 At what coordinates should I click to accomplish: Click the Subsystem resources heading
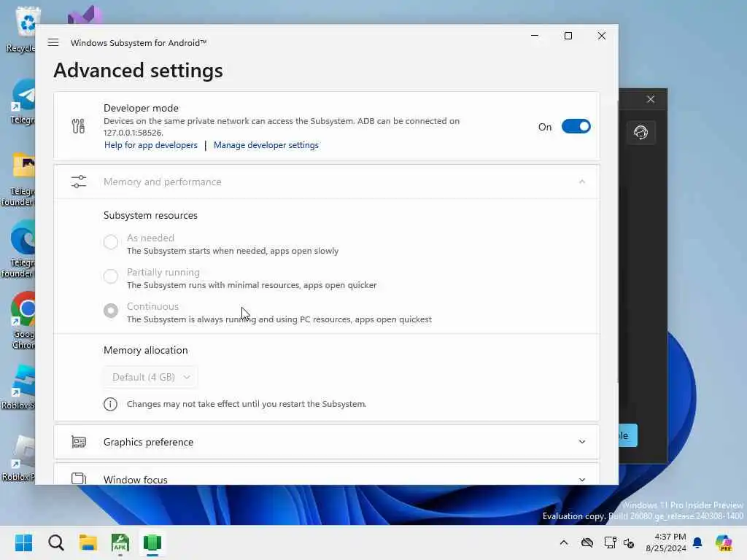point(150,215)
